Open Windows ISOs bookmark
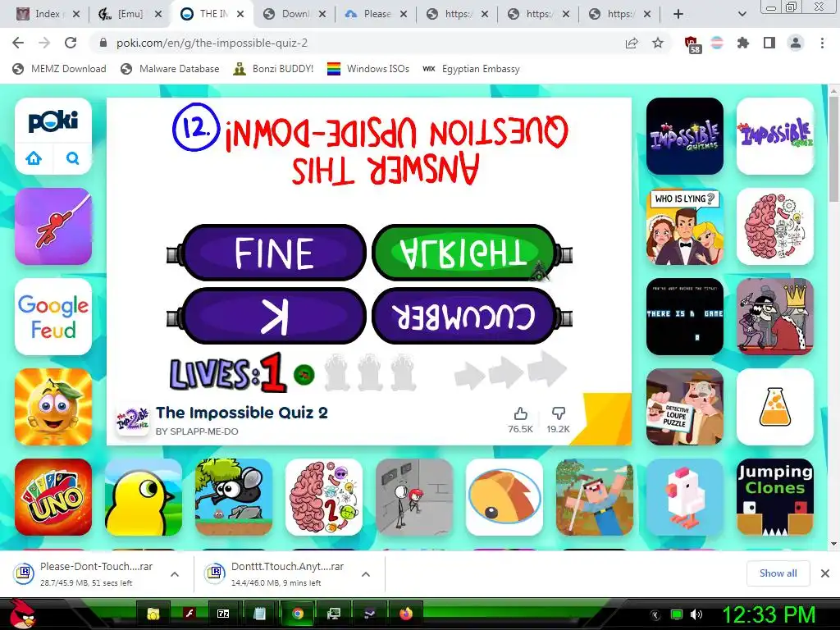The height and width of the screenshot is (630, 840). [368, 69]
